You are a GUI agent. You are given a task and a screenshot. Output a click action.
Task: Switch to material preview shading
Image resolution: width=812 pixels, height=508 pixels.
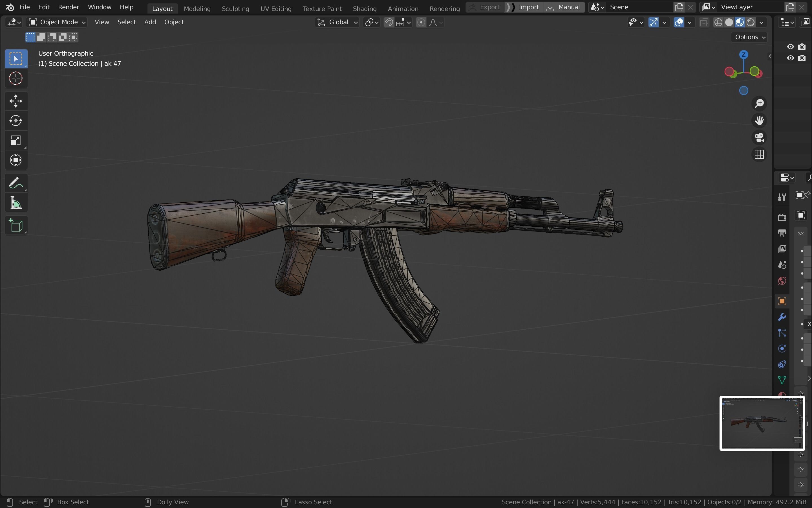[x=740, y=23]
